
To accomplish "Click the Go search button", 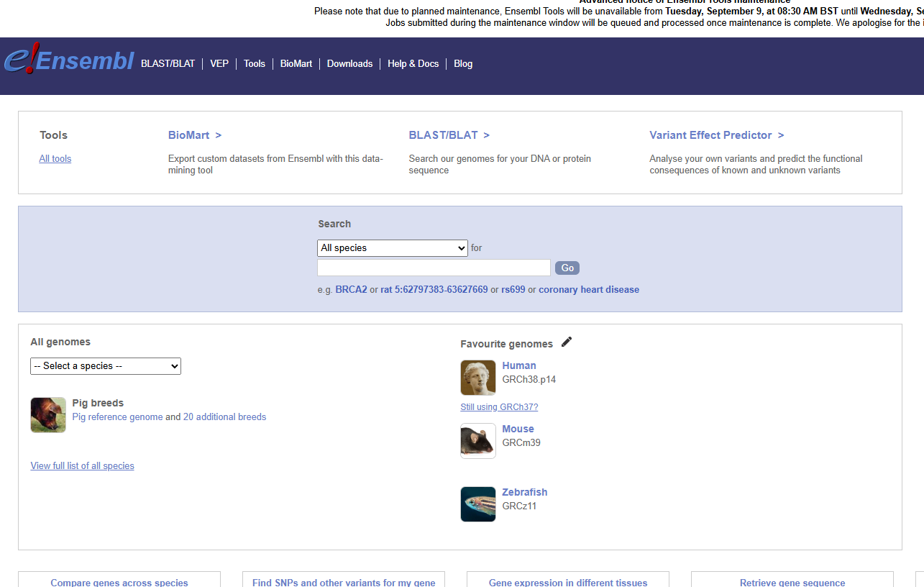I will (567, 268).
